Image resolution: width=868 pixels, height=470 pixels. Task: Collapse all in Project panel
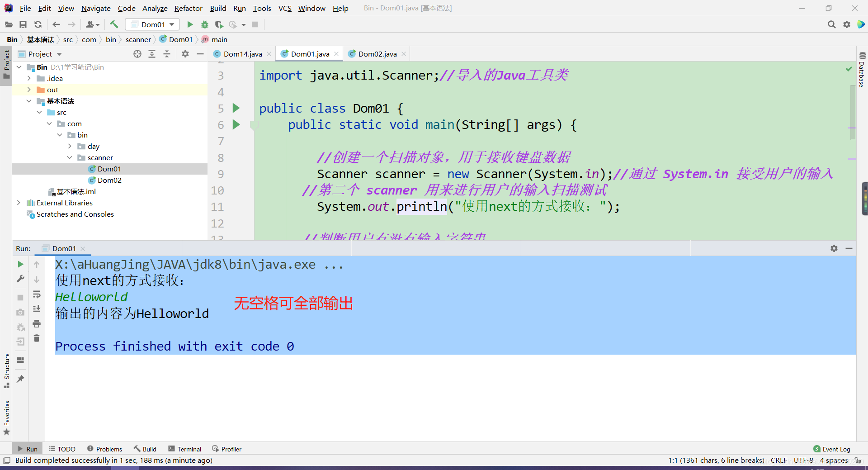pyautogui.click(x=167, y=54)
